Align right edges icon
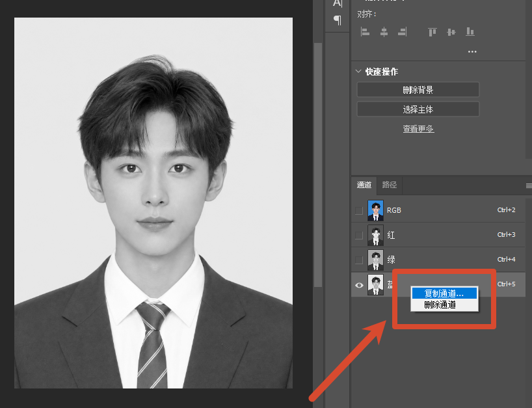 402,32
